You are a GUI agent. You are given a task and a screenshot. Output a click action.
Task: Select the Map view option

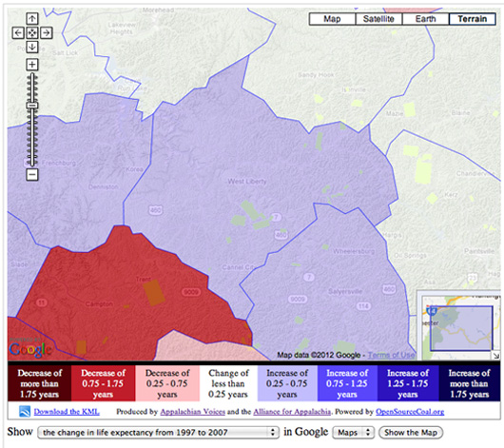coord(332,19)
